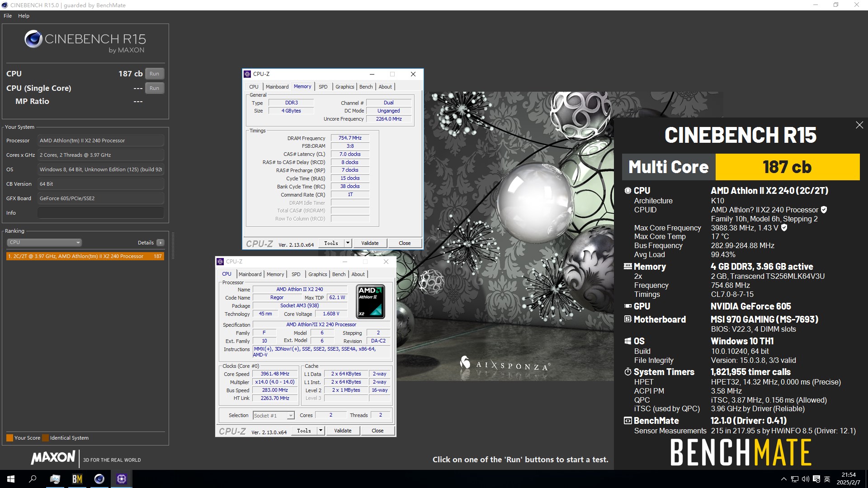Open network status tray icon

tap(794, 479)
